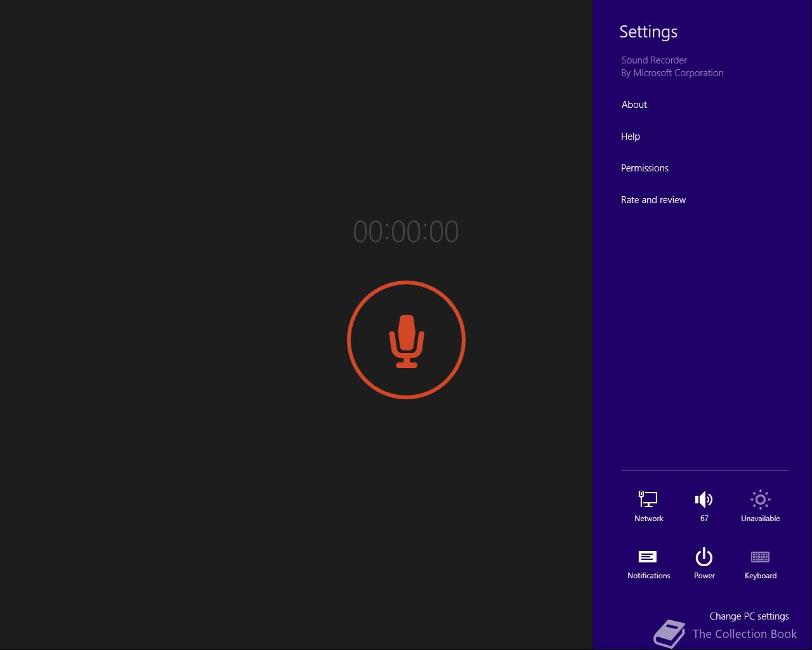The image size is (812, 650).
Task: Click the Unavailable brightness icon
Action: pos(760,506)
